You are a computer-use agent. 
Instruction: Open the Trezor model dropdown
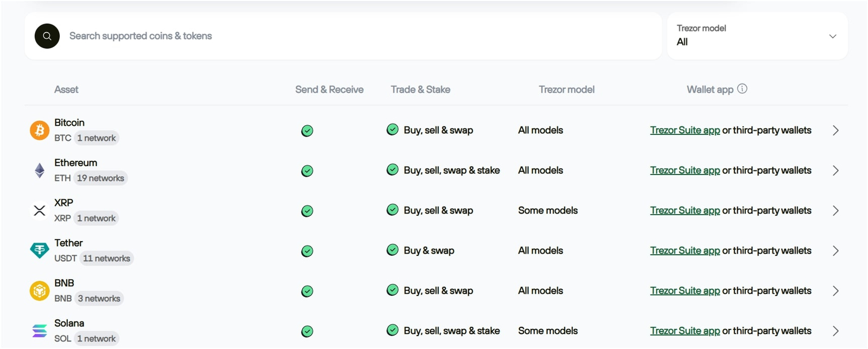(757, 36)
